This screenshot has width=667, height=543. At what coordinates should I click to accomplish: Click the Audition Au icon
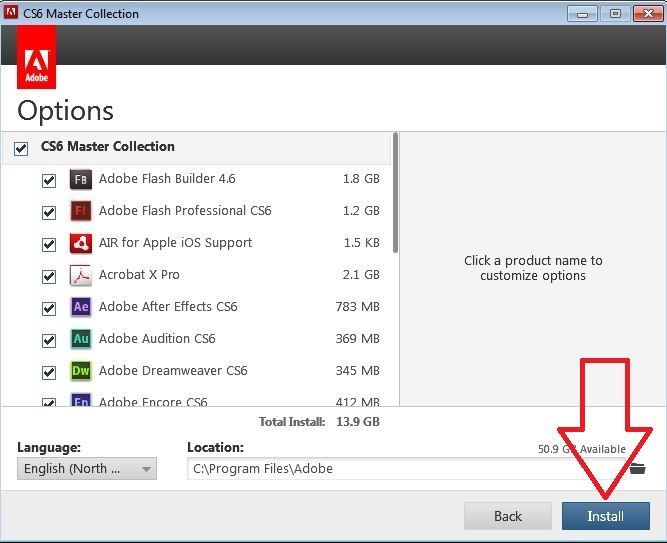click(x=80, y=339)
